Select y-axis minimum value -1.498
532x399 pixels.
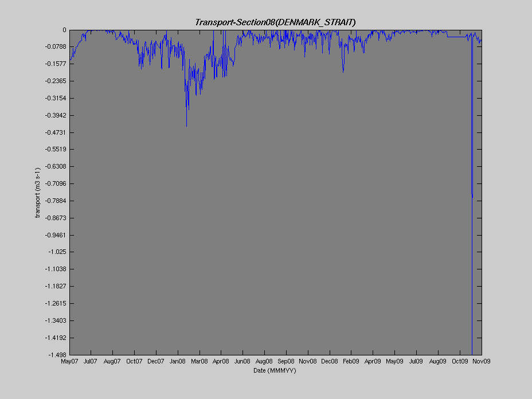point(57,355)
